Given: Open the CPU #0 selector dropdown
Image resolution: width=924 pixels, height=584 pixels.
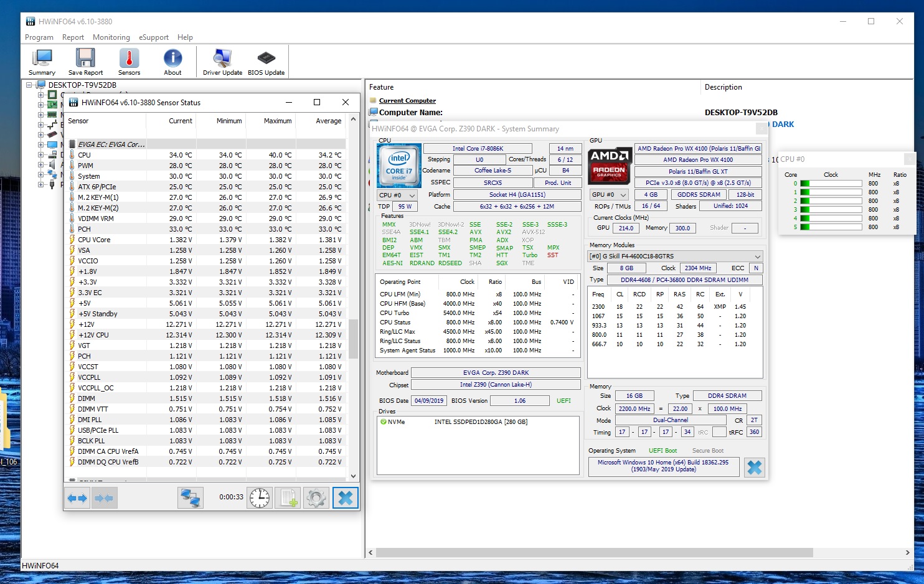Looking at the screenshot, I should coord(397,195).
